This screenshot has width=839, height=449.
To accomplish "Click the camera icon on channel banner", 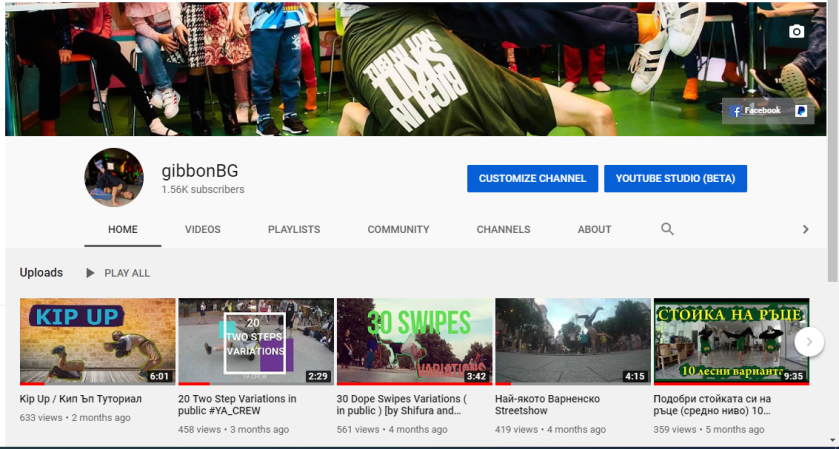I will pos(796,32).
